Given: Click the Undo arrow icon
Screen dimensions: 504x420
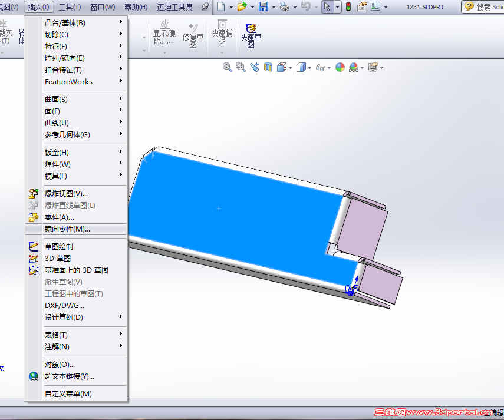Looking at the screenshot, I should pyautogui.click(x=306, y=6).
